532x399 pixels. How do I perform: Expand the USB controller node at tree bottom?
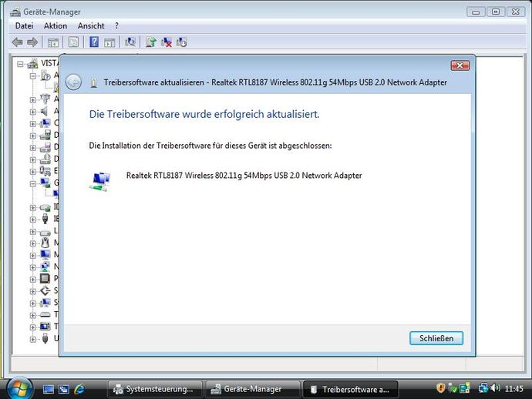(33, 339)
